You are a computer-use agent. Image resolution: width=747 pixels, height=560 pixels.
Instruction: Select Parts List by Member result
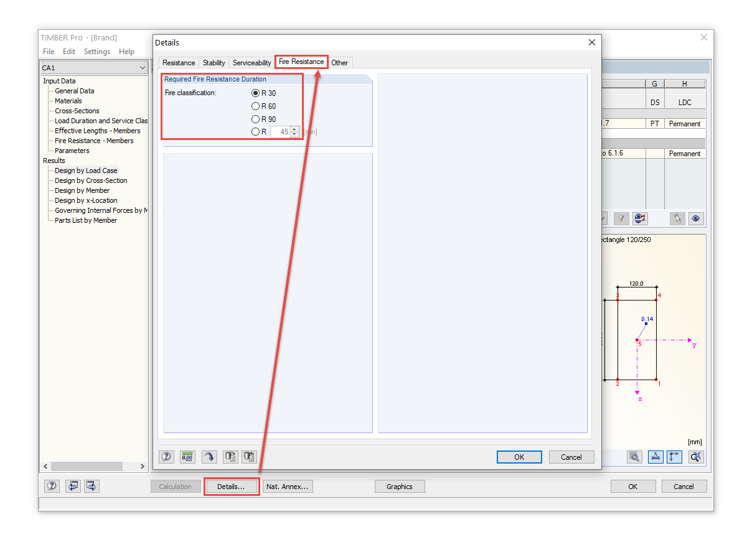tap(86, 220)
